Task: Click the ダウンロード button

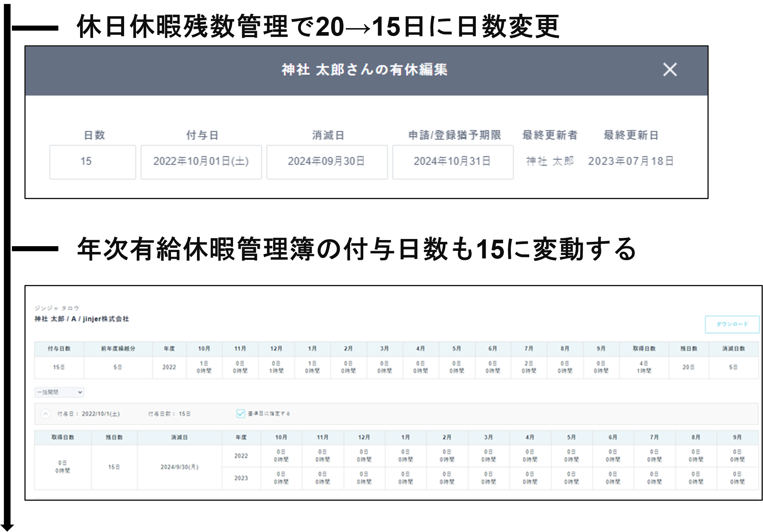Action: point(732,324)
